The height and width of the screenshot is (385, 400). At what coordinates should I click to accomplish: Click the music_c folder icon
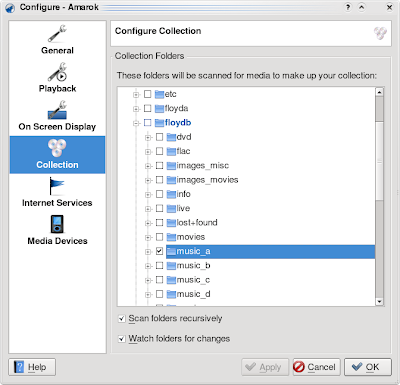pos(171,280)
